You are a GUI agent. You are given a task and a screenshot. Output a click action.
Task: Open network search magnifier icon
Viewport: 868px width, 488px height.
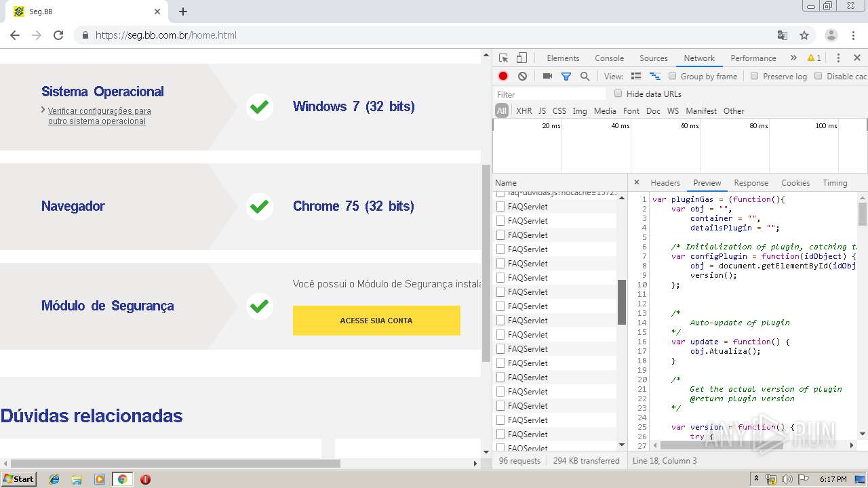(585, 77)
